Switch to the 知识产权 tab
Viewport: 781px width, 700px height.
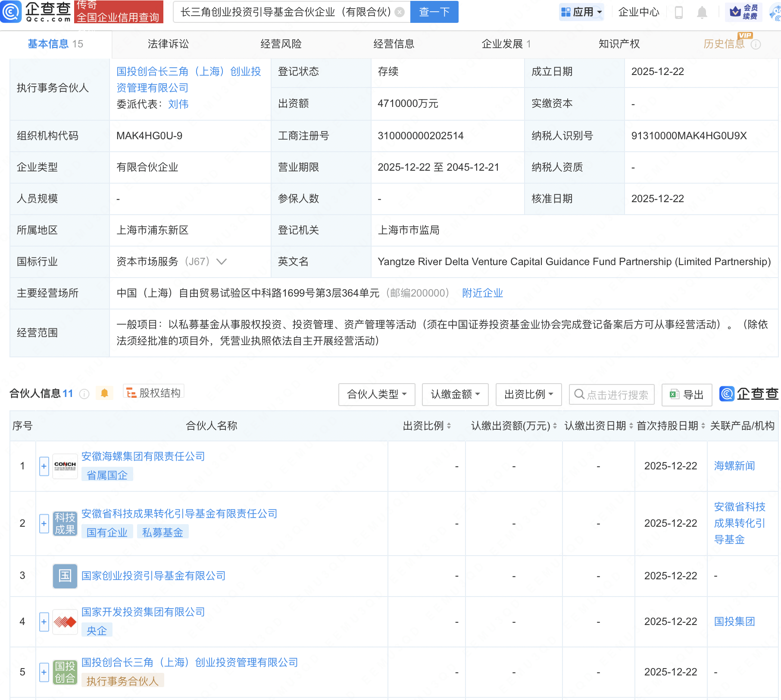(619, 44)
